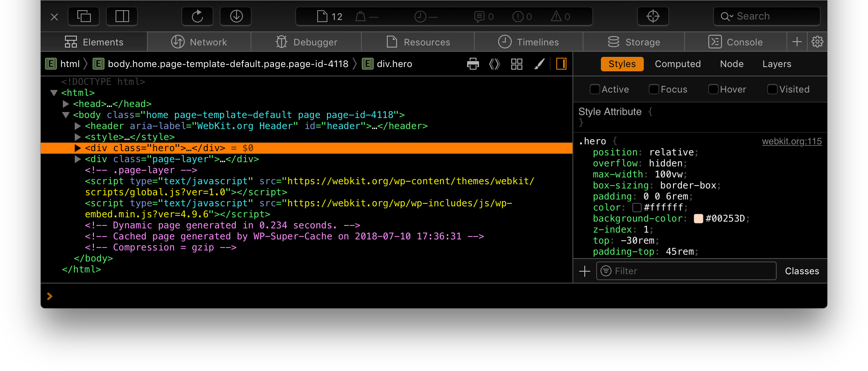Toggle layout grid compositing borders icon

pos(517,64)
